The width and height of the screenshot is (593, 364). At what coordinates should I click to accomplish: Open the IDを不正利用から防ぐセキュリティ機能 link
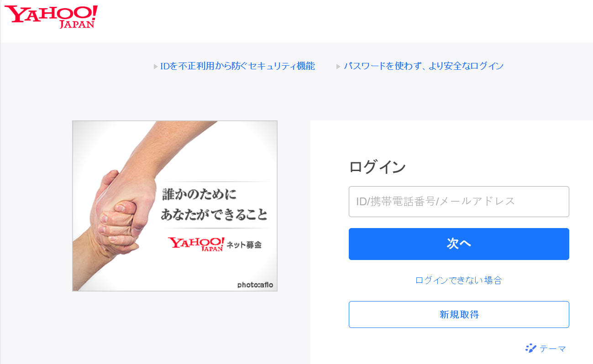click(x=237, y=66)
